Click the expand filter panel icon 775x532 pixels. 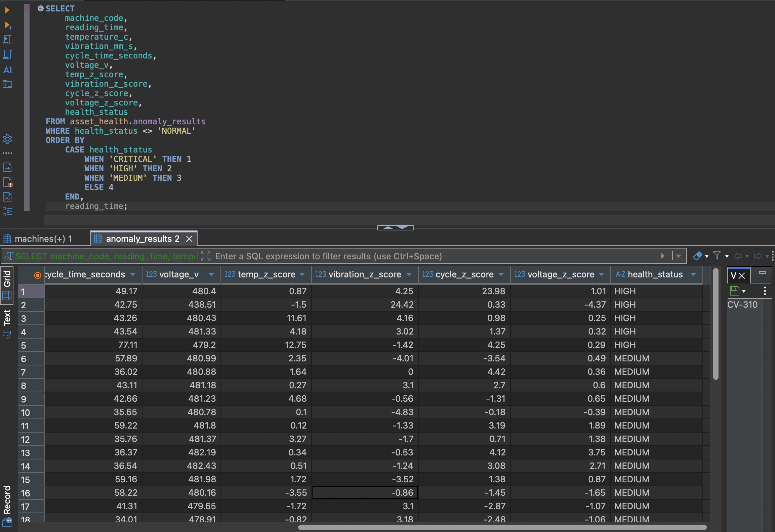coord(205,256)
